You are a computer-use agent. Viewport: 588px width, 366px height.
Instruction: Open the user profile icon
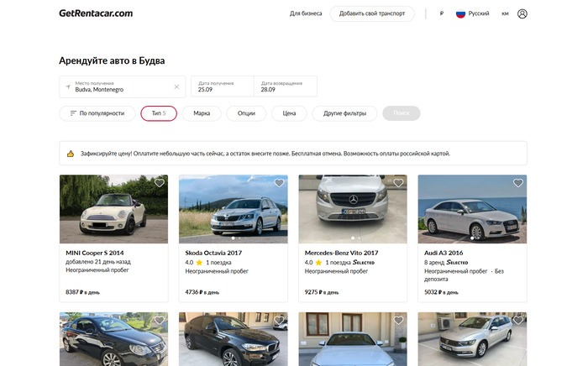click(522, 13)
